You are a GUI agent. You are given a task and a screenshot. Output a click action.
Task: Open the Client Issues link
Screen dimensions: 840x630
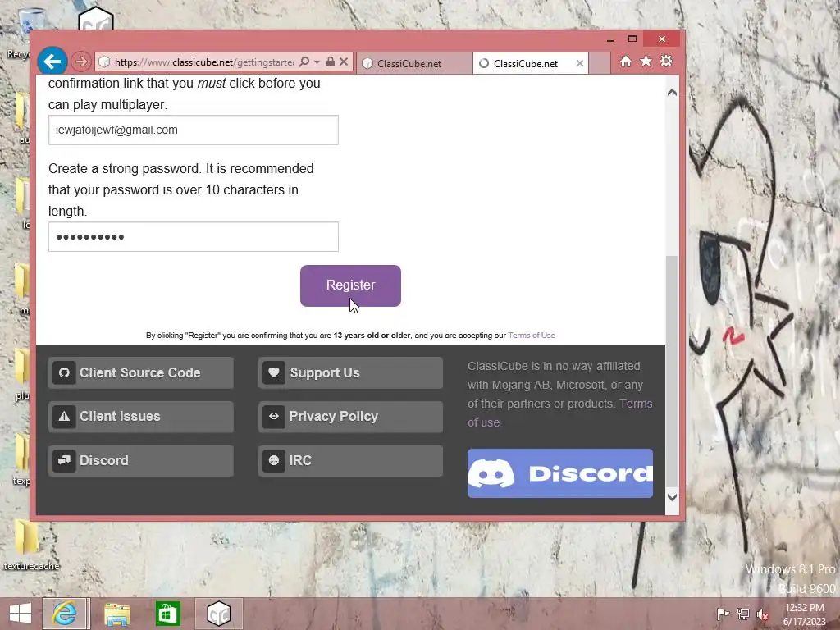[x=141, y=416]
